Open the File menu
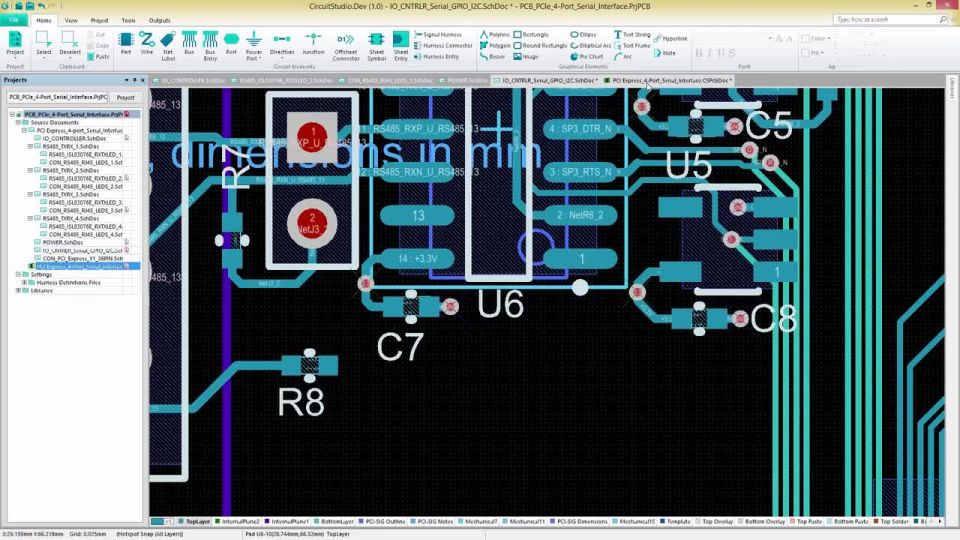The image size is (960, 540). [13, 20]
